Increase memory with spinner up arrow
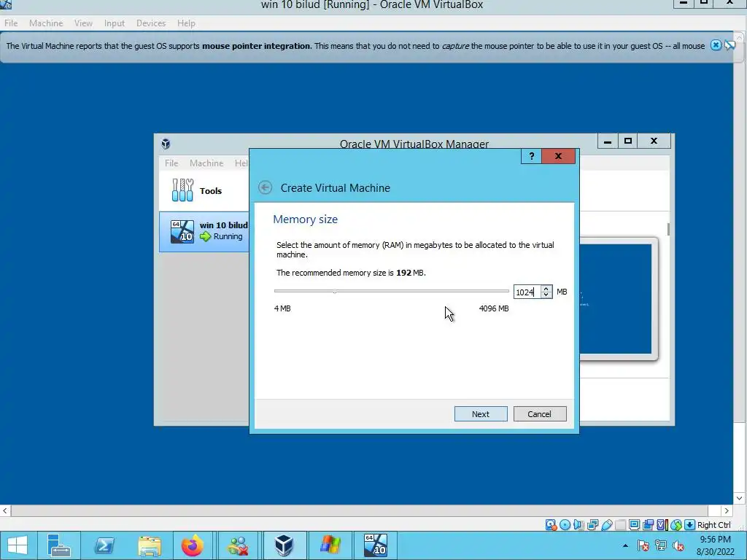Screen dimensions: 747x560 pos(546,289)
